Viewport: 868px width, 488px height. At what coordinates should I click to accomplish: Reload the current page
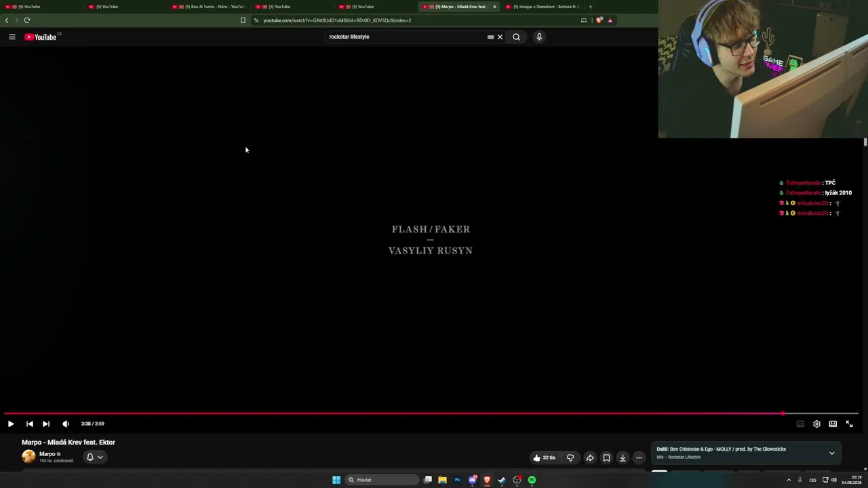point(27,20)
